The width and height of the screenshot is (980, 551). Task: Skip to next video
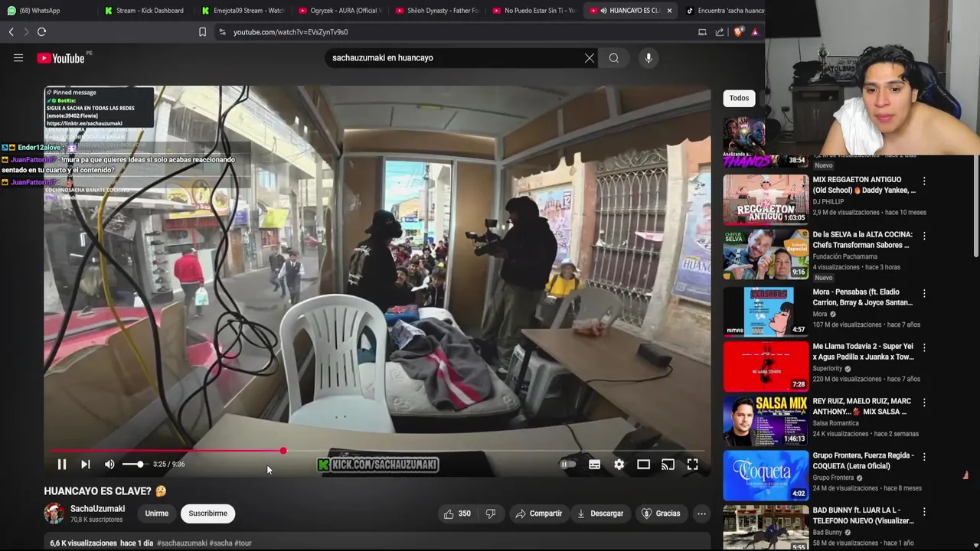click(x=86, y=464)
